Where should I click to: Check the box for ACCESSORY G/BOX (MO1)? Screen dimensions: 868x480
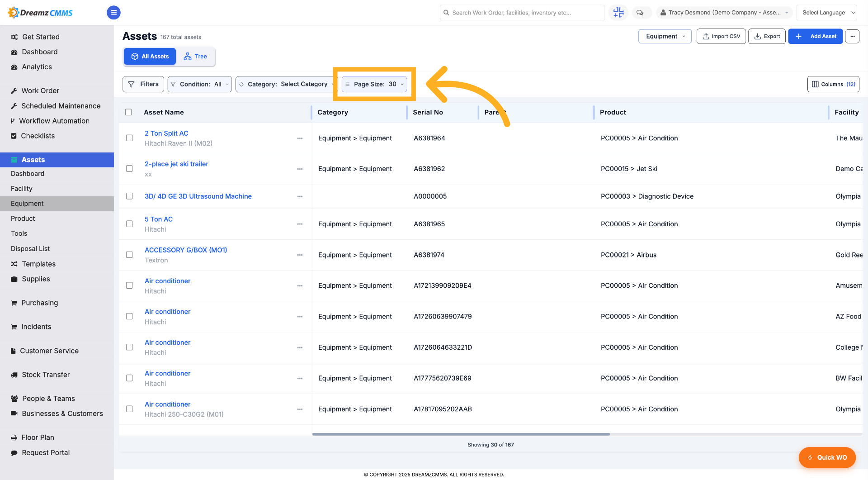129,255
